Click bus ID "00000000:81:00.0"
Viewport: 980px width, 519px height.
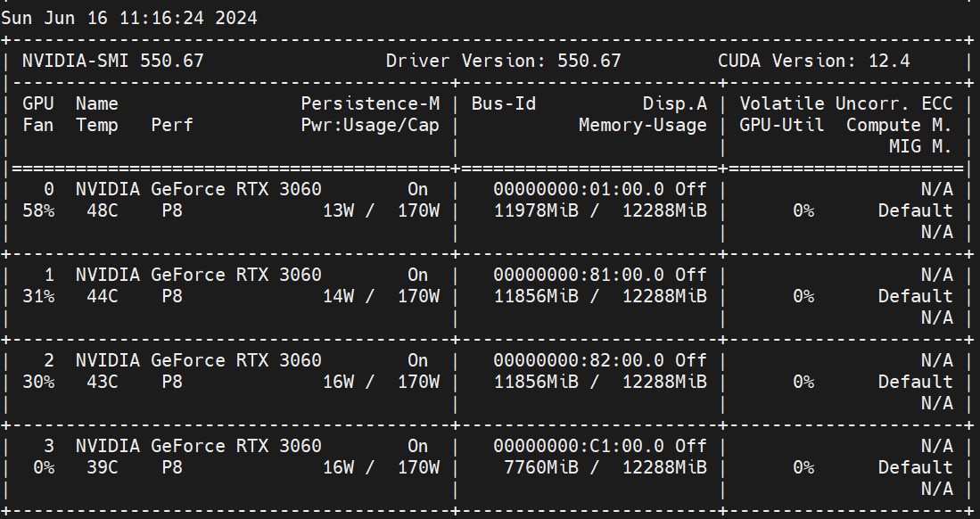coord(579,275)
